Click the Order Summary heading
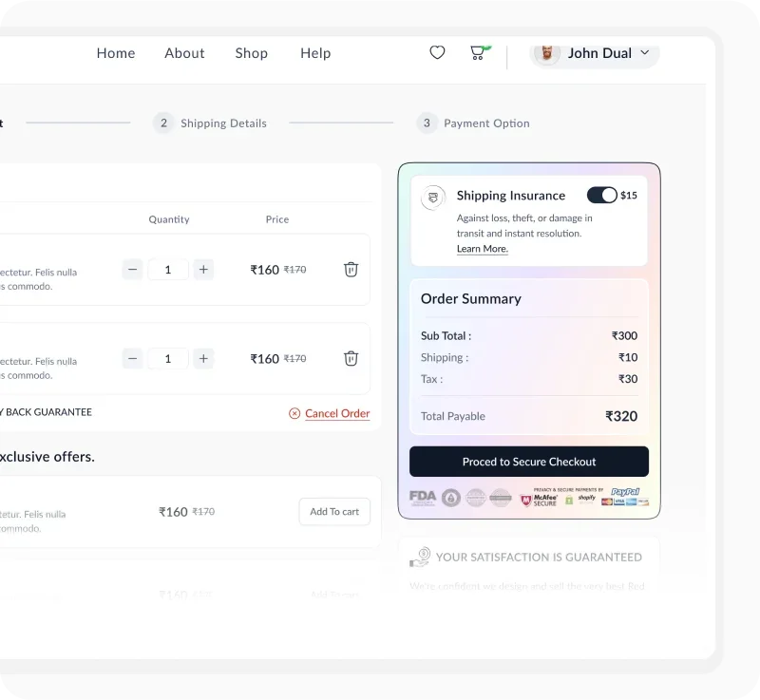The image size is (760, 700). point(471,299)
